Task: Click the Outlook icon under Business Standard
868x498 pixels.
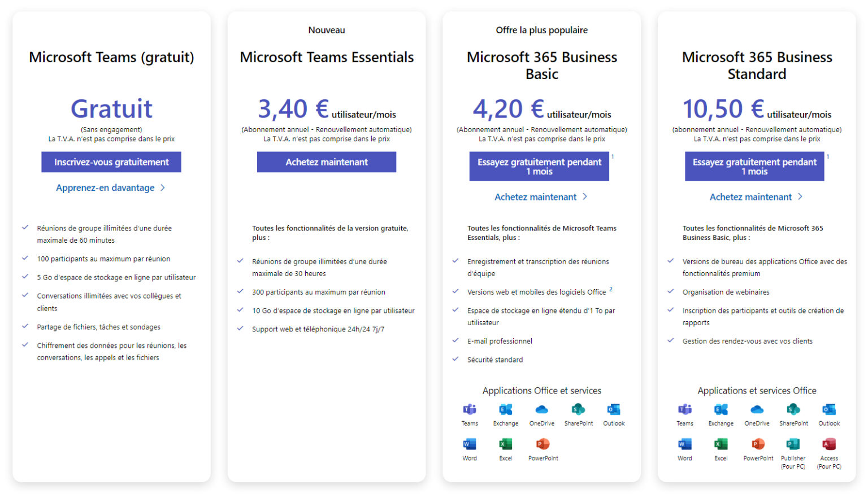Action: tap(828, 410)
